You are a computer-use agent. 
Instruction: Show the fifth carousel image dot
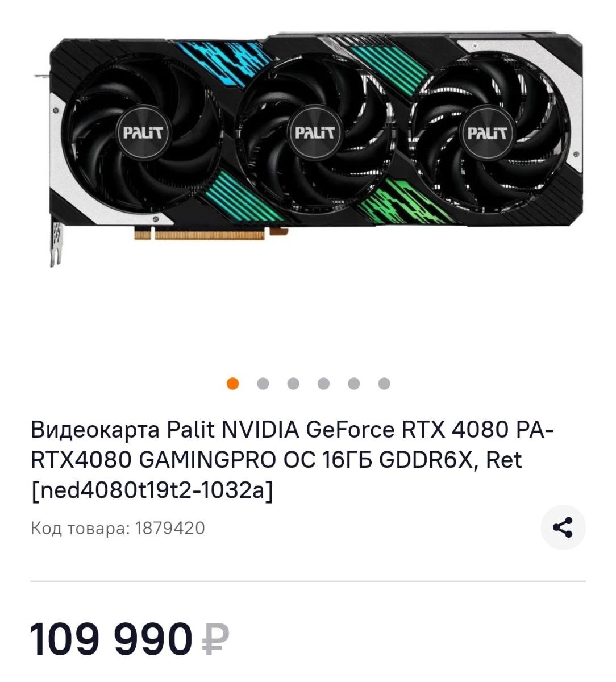(353, 384)
